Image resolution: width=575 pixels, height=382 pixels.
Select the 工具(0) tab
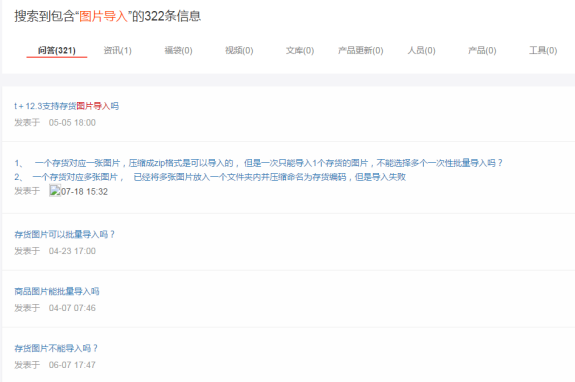(543, 50)
